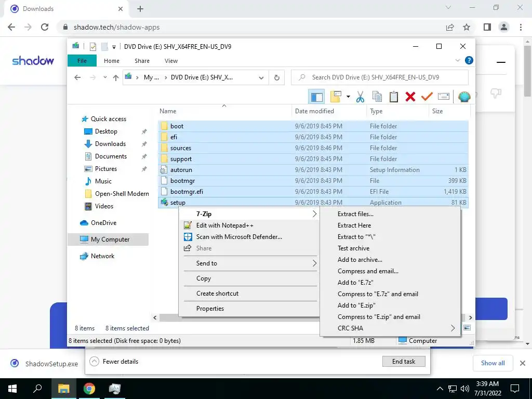Expand address bar history dropdown
The height and width of the screenshot is (399, 532).
[261, 78]
